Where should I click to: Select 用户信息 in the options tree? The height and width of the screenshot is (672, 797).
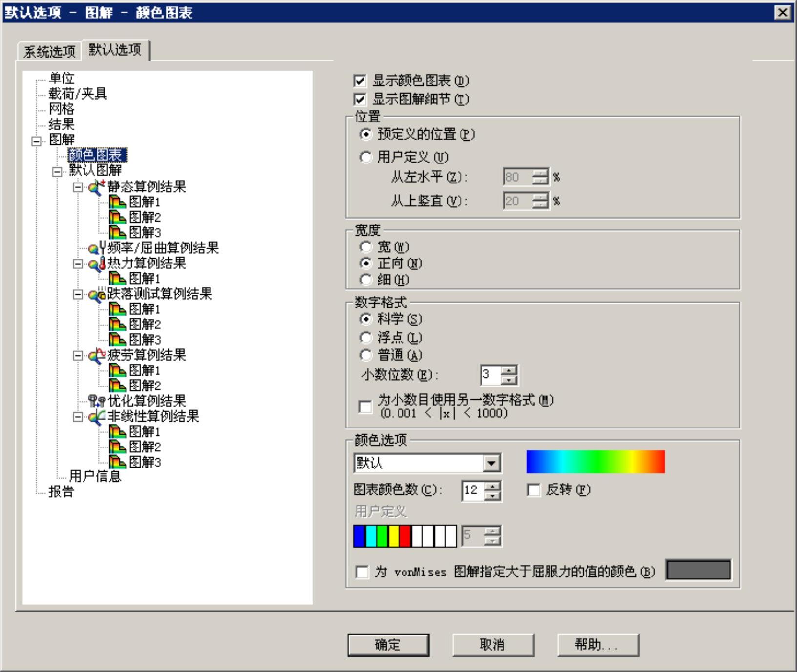point(95,476)
